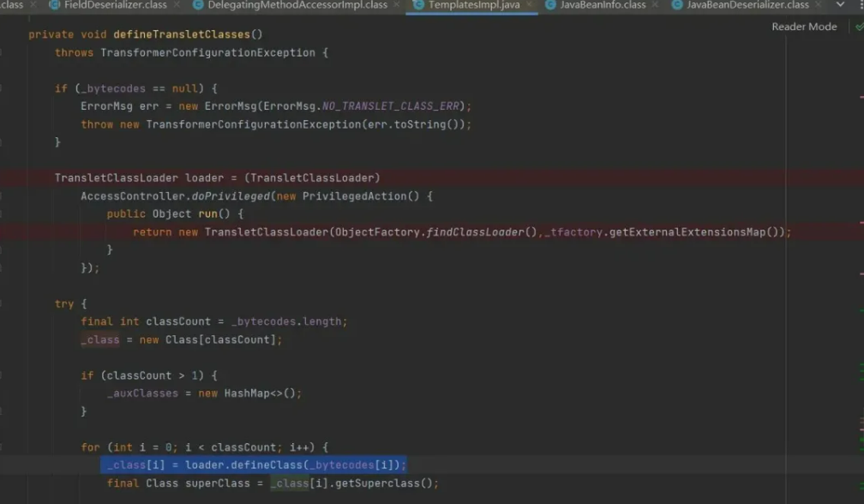Click the class icon on DelegatingMethodAccessorImpl.class tab
This screenshot has height=504, width=864.
click(x=198, y=5)
